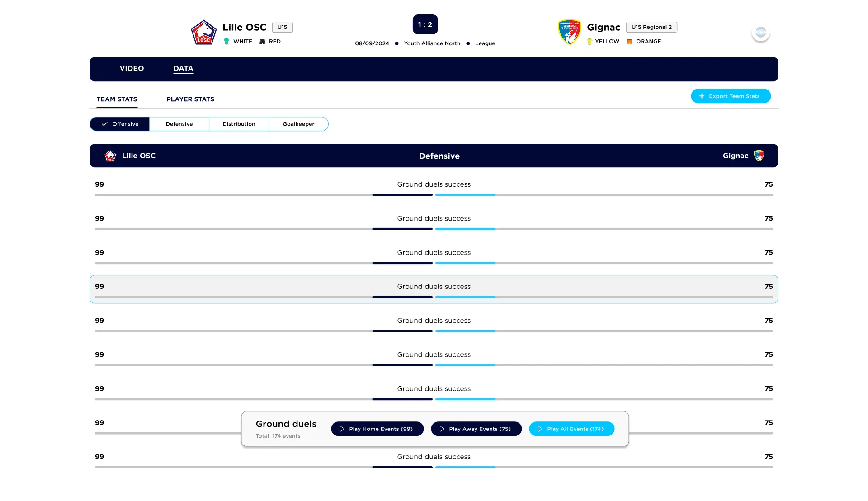The image size is (868, 501).
Task: Select the Distribution filter
Action: coord(239,124)
